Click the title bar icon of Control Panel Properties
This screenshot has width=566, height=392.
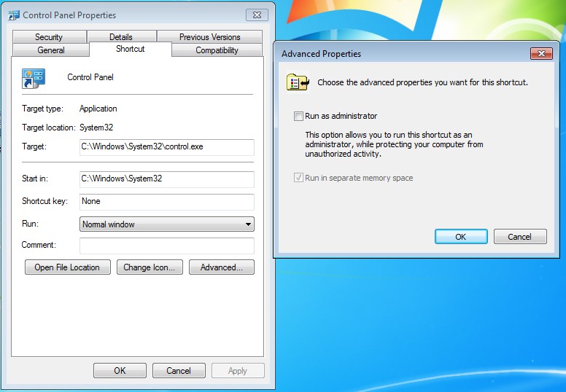coord(14,15)
